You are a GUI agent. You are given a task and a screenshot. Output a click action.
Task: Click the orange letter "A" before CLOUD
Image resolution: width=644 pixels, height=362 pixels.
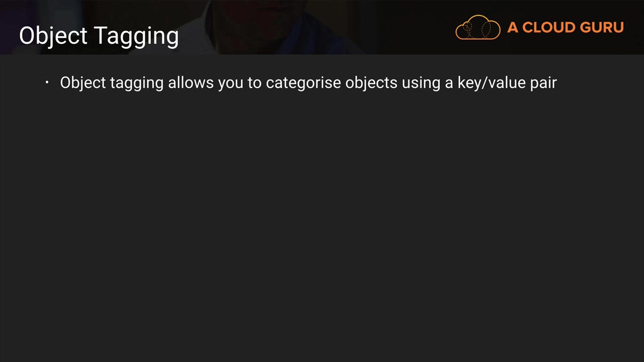(x=513, y=28)
